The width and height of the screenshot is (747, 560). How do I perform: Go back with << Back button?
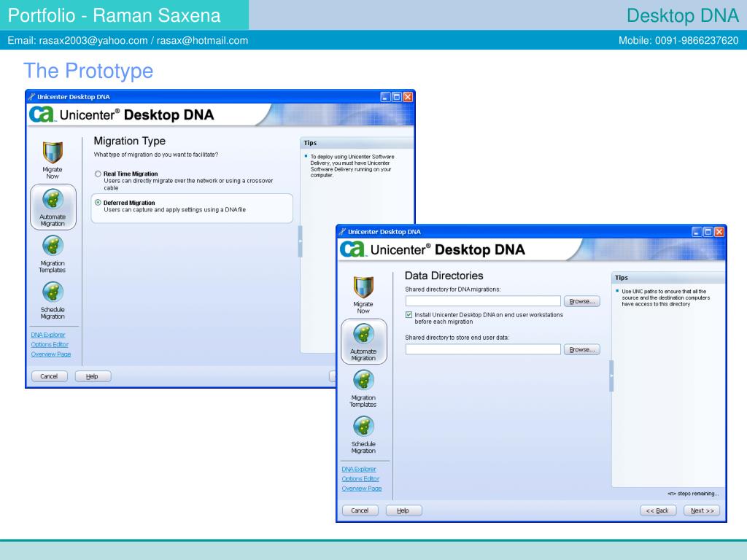[x=658, y=510]
